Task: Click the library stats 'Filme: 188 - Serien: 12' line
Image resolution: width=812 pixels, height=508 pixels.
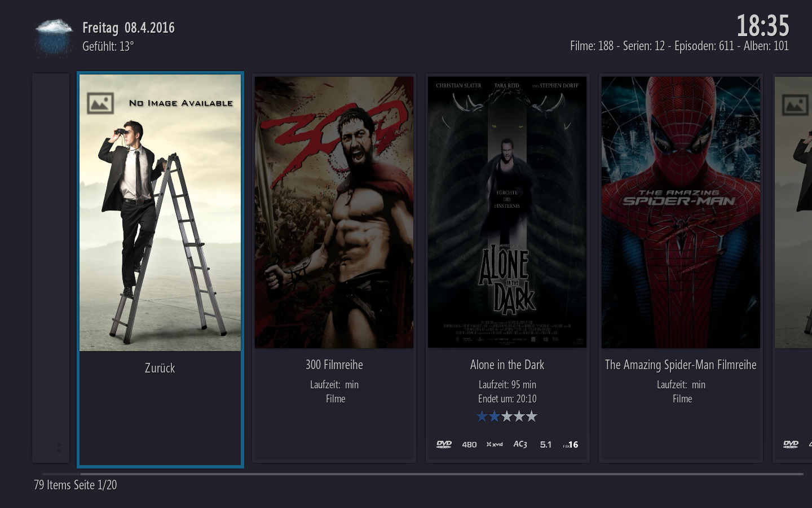Action: click(679, 46)
